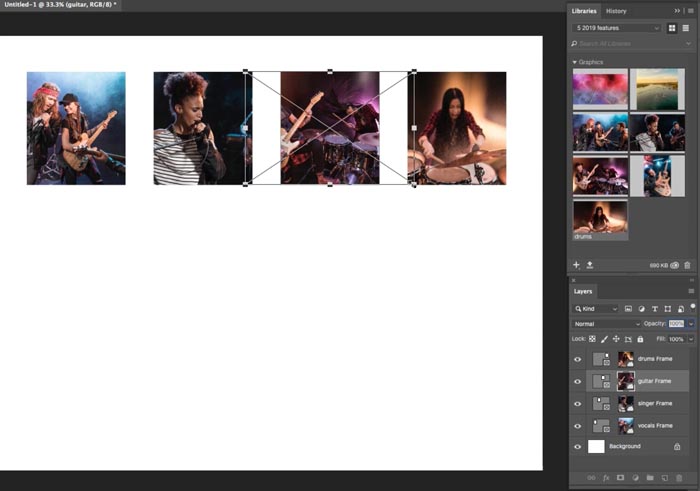
Task: Click the lock all icon in Layers
Action: click(640, 339)
